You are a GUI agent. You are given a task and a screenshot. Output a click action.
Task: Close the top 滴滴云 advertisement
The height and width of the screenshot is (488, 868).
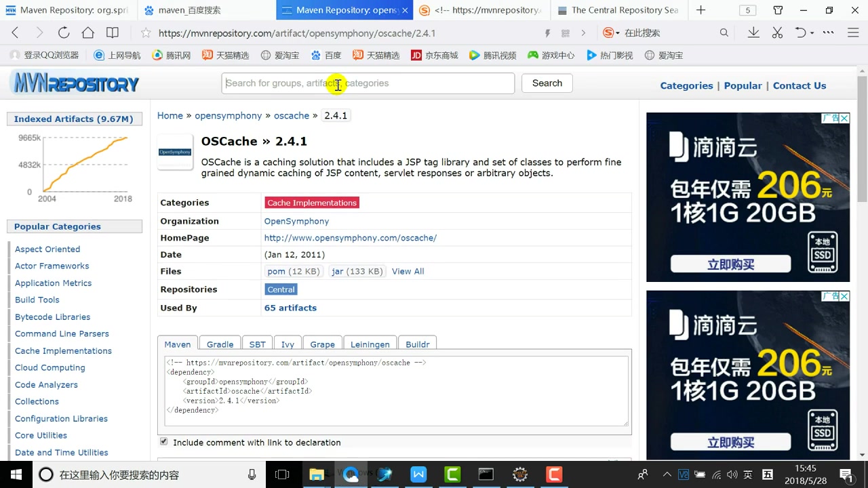844,119
